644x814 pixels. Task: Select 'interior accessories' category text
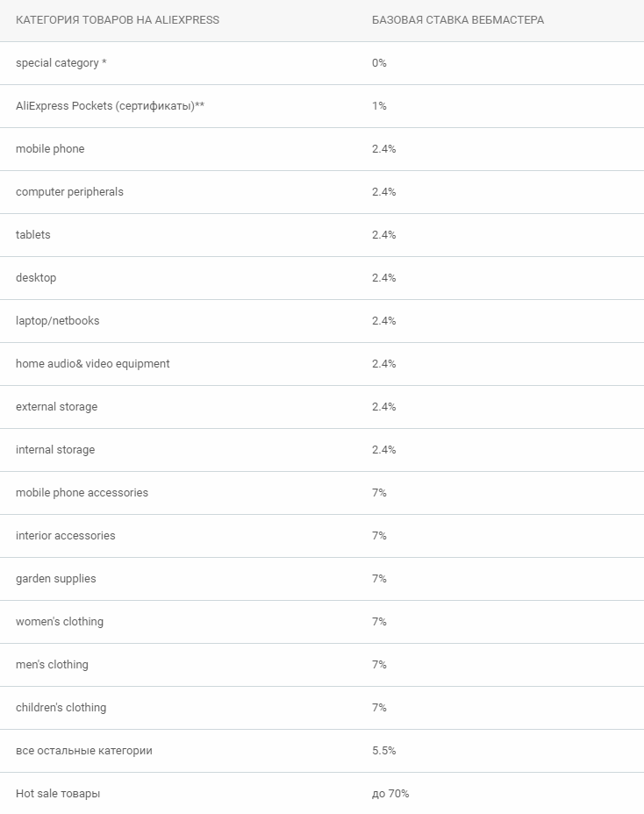point(65,536)
